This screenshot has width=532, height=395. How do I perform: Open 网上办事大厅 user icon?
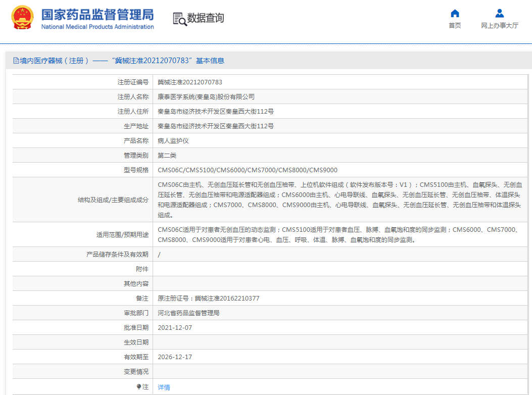coord(500,13)
